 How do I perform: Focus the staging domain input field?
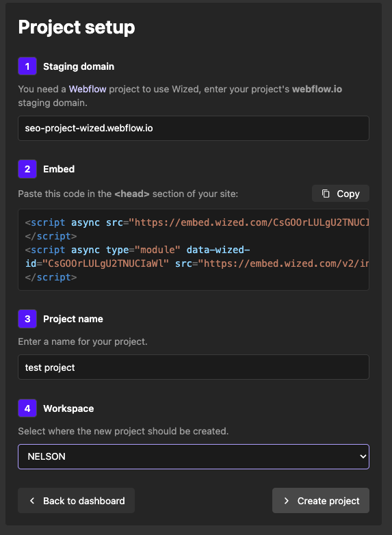point(194,129)
